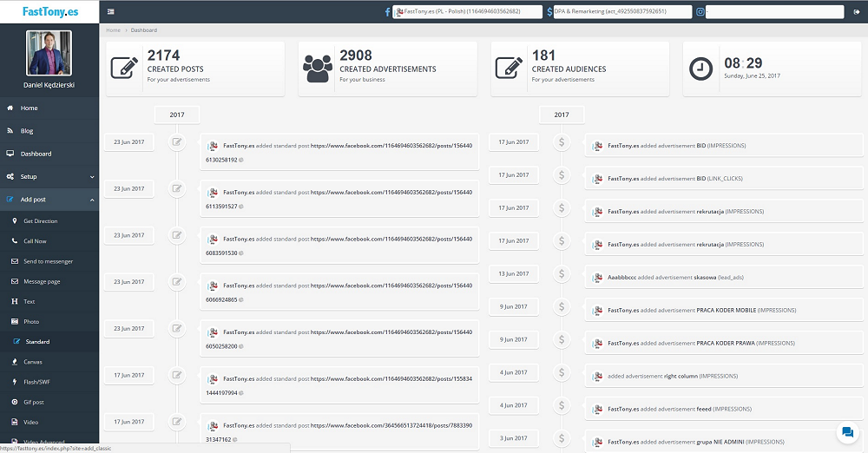Click the feeed advertisement entry
Image resolution: width=868 pixels, height=453 pixels.
[724, 410]
